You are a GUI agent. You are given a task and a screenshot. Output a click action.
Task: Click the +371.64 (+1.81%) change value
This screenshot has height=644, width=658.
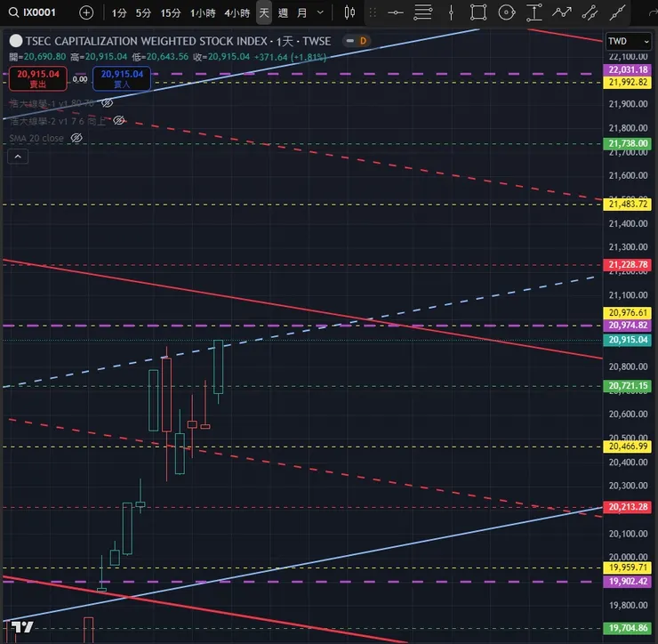(290, 57)
